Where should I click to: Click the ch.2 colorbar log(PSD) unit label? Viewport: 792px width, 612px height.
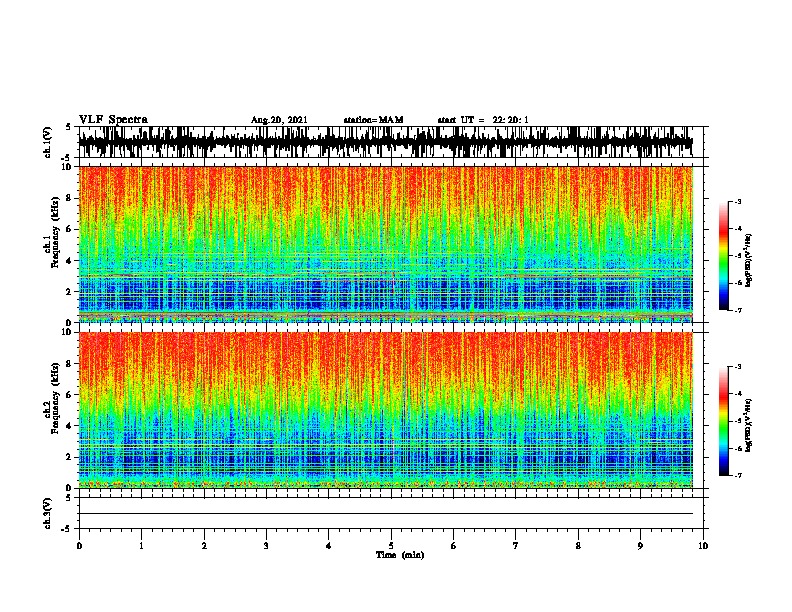click(x=749, y=425)
